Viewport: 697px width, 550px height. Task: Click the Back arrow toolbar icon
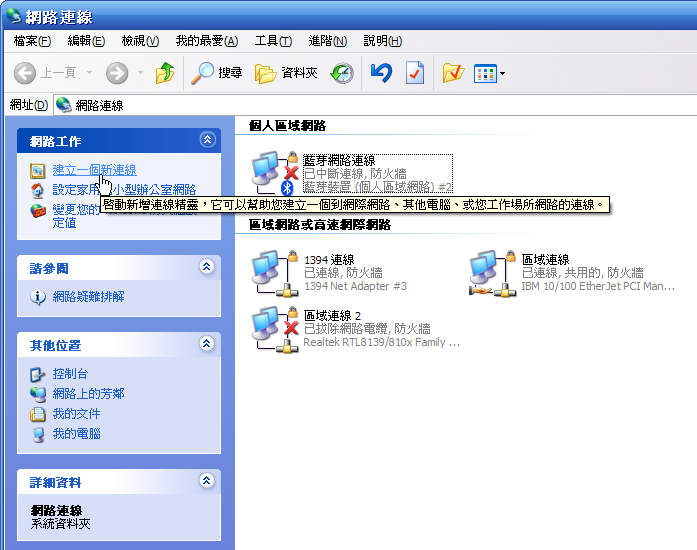pos(24,73)
